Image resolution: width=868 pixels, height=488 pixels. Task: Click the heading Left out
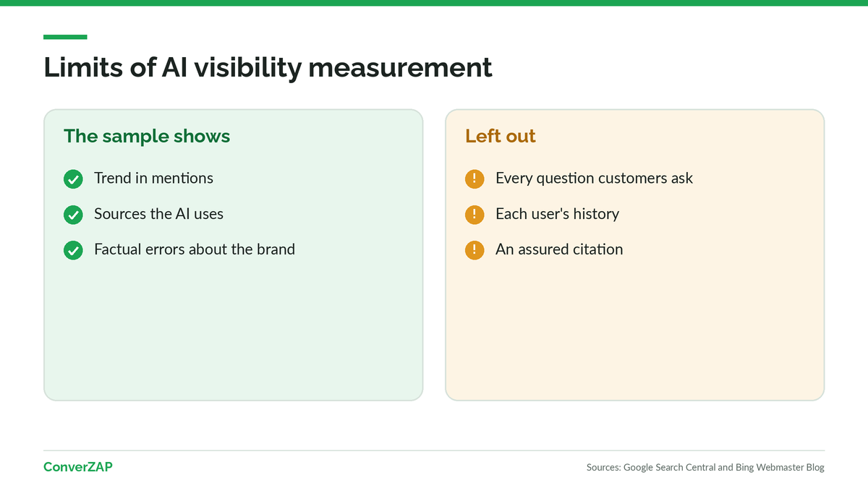click(501, 136)
